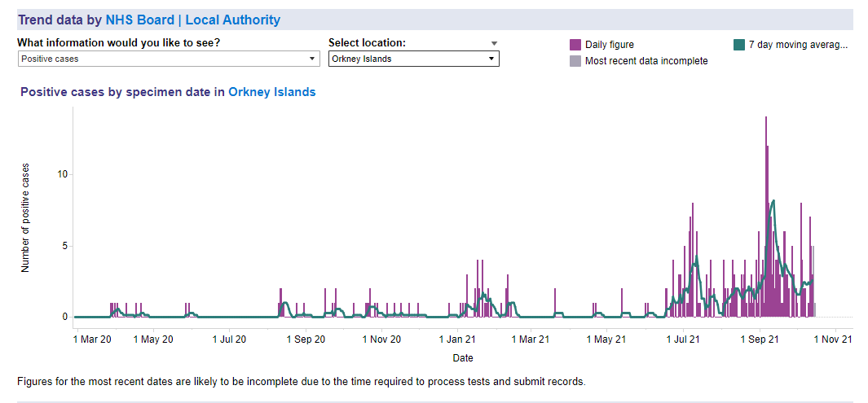Viewport: 868px width, 403px height.
Task: Click the '1 Sep 20' axis label
Action: pos(305,339)
